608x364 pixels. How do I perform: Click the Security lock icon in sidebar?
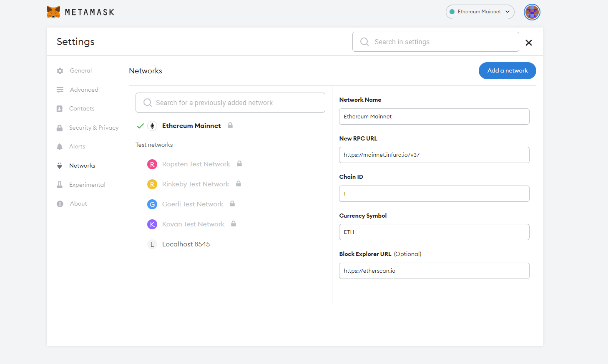60,128
